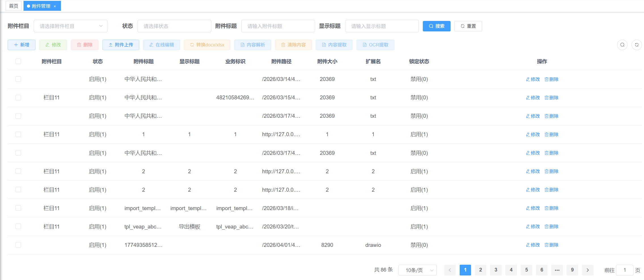Click the 锁定状态 column header
Screen dimensions: 644x280
click(419, 61)
